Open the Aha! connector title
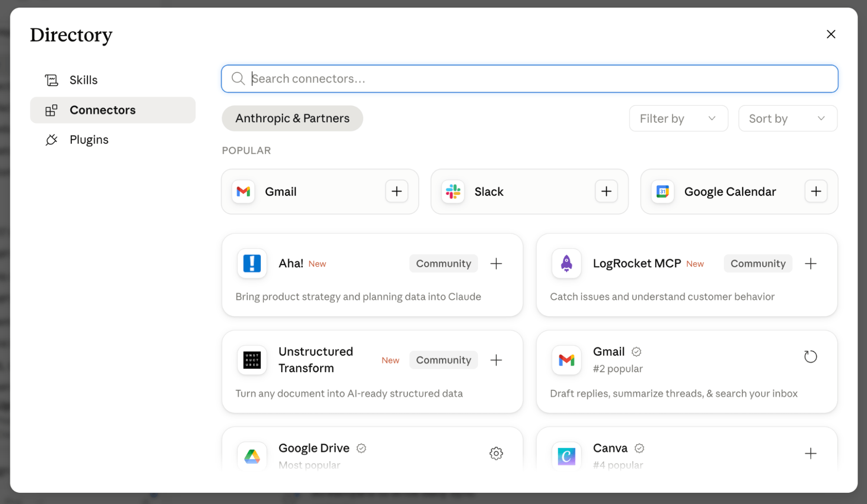This screenshot has height=504, width=867. (x=291, y=263)
